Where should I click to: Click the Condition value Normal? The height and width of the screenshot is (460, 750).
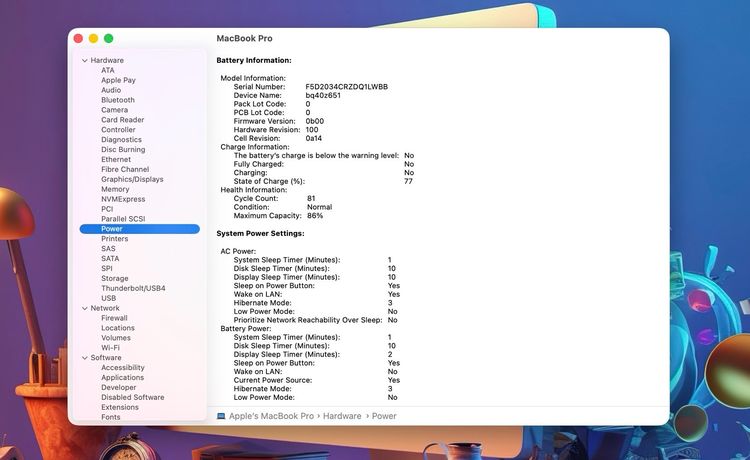320,207
